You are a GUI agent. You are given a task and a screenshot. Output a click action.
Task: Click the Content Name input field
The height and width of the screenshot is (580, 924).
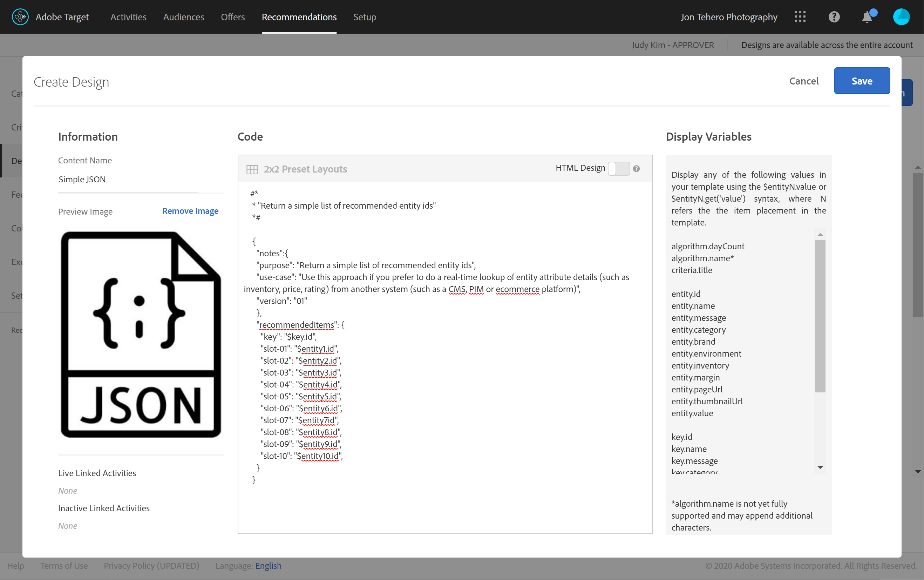128,180
